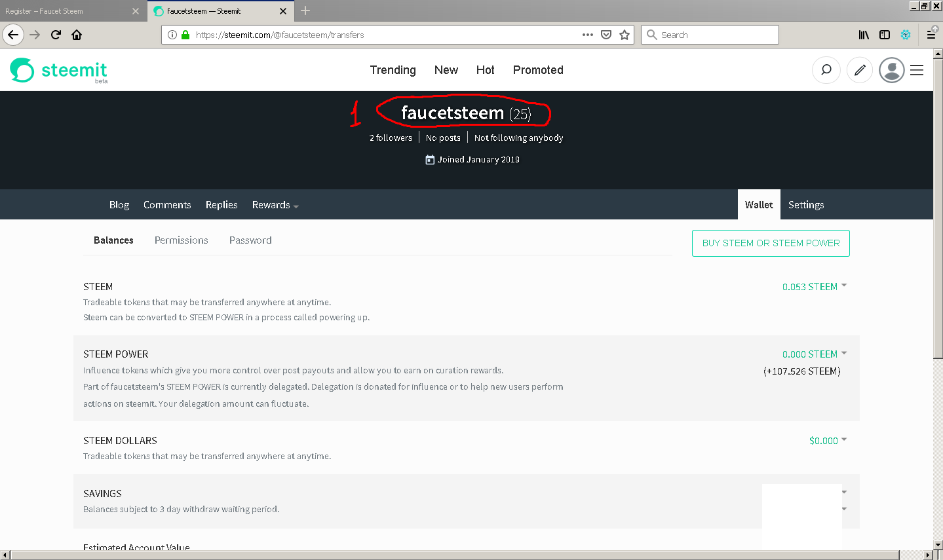Viewport: 943px width, 560px height.
Task: Click the Joined January 2019 text
Action: (478, 160)
